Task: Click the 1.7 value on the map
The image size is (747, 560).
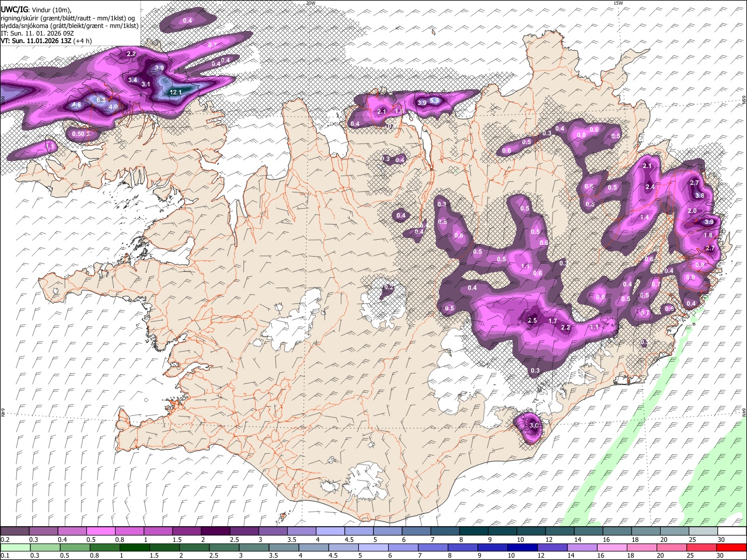Action: click(x=553, y=321)
